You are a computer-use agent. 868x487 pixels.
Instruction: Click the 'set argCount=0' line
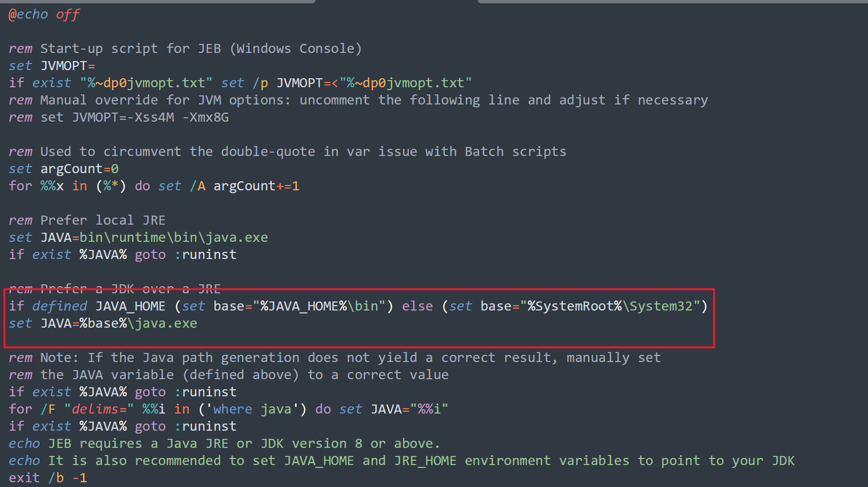pyautogui.click(x=64, y=169)
